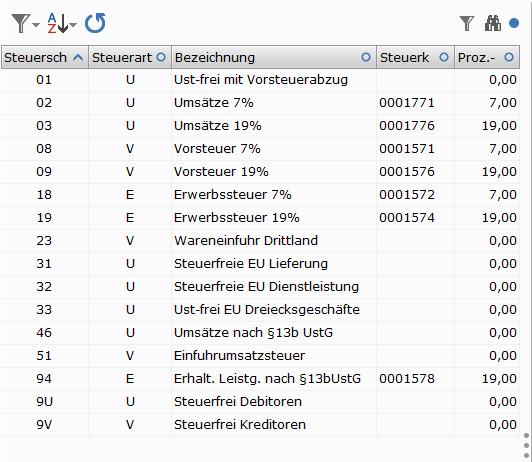This screenshot has width=532, height=462.
Task: Click the funnel icon at top right
Action: tap(467, 23)
